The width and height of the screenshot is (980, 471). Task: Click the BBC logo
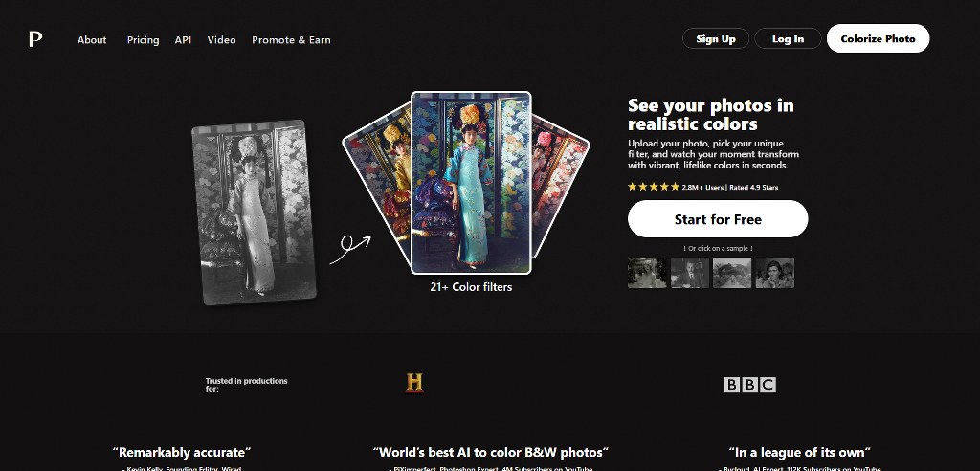(749, 384)
